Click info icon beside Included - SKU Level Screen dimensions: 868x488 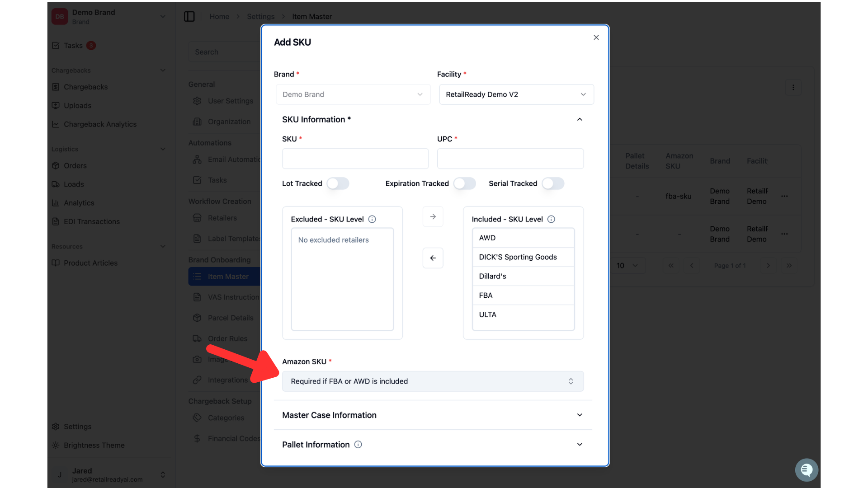point(551,219)
